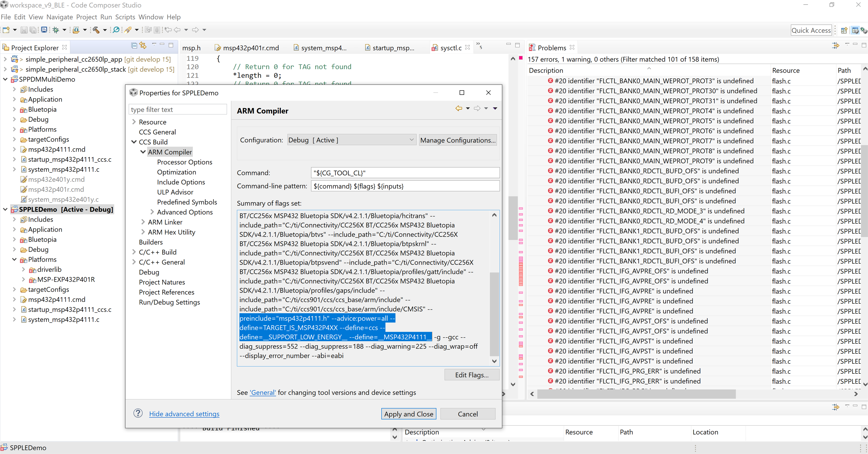868x454 pixels.
Task: Open the Project menu
Action: pos(86,17)
